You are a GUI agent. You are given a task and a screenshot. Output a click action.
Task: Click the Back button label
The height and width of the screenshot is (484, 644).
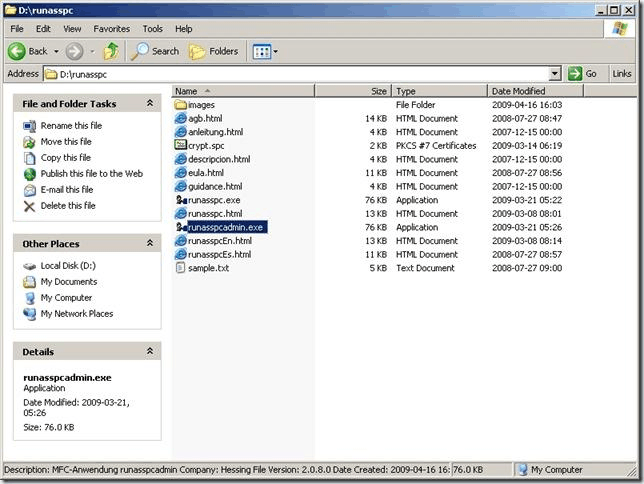(38, 51)
